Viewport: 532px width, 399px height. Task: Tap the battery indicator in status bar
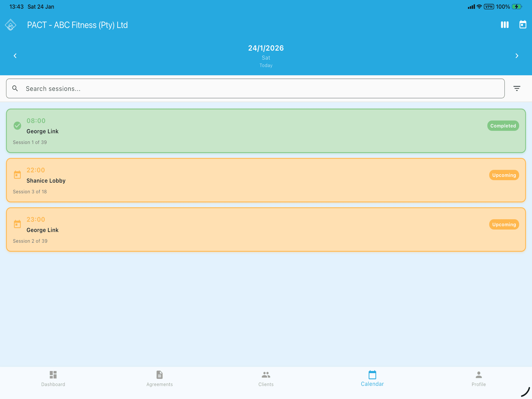point(517,7)
